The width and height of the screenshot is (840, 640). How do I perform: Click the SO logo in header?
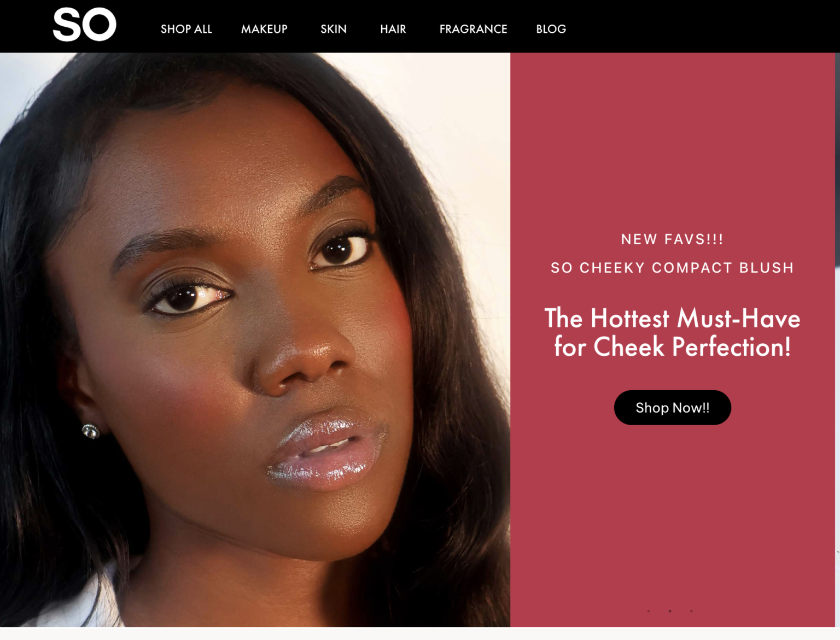(x=84, y=25)
